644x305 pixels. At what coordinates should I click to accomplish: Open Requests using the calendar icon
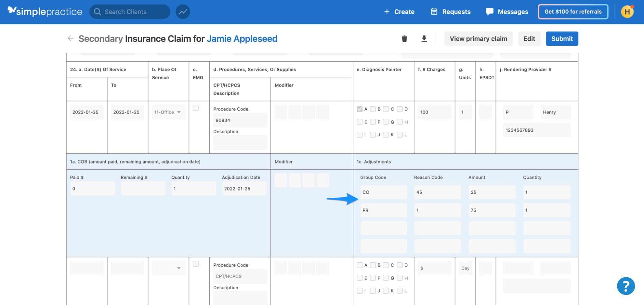(435, 12)
